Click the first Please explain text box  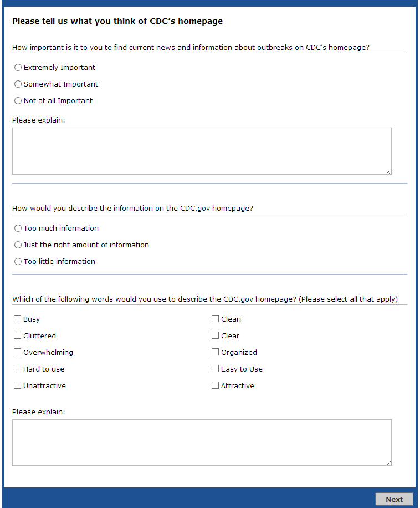[x=202, y=151]
